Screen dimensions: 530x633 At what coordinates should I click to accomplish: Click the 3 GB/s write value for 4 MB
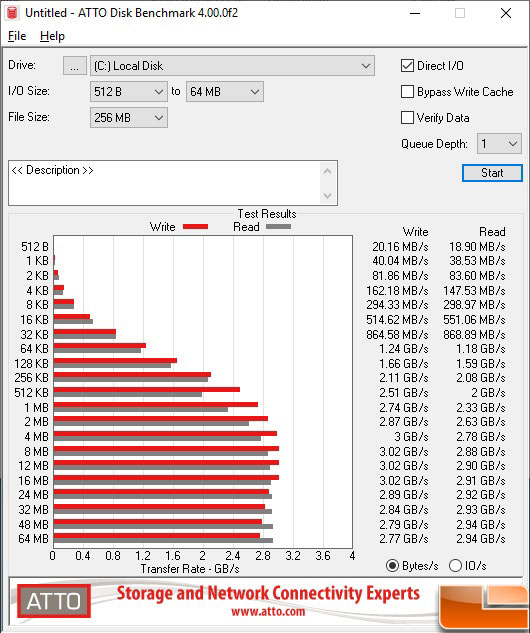tap(411, 437)
